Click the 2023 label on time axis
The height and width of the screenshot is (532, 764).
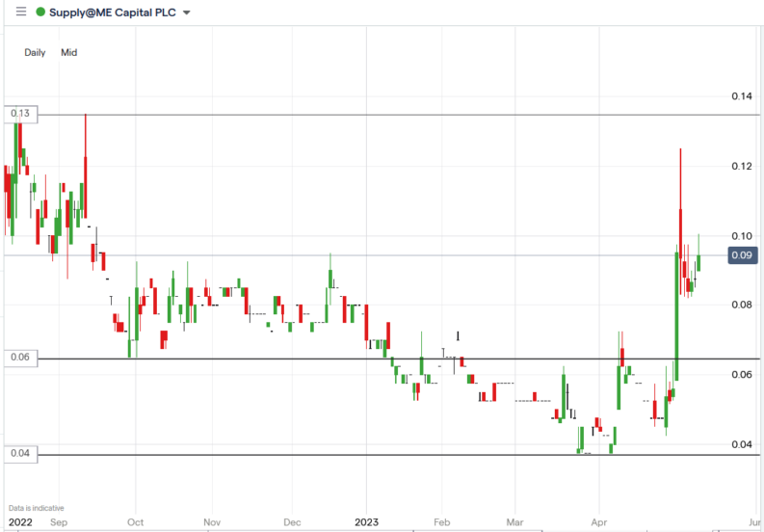tap(366, 522)
